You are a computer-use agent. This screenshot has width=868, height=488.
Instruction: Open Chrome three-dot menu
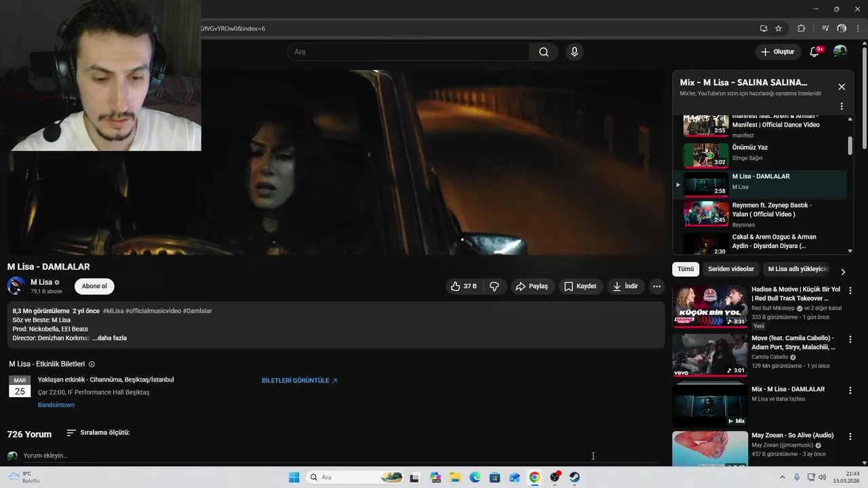(x=858, y=28)
